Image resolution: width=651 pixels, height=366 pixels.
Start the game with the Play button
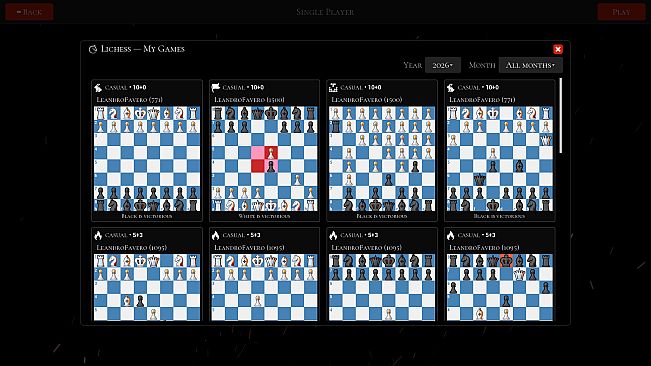coord(621,12)
